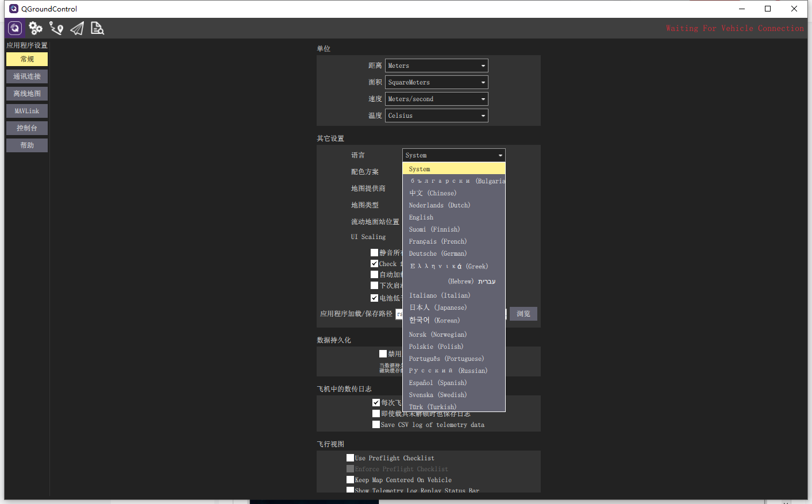Open the vehicle setup gears icon
Image resolution: width=812 pixels, height=504 pixels.
tap(36, 28)
